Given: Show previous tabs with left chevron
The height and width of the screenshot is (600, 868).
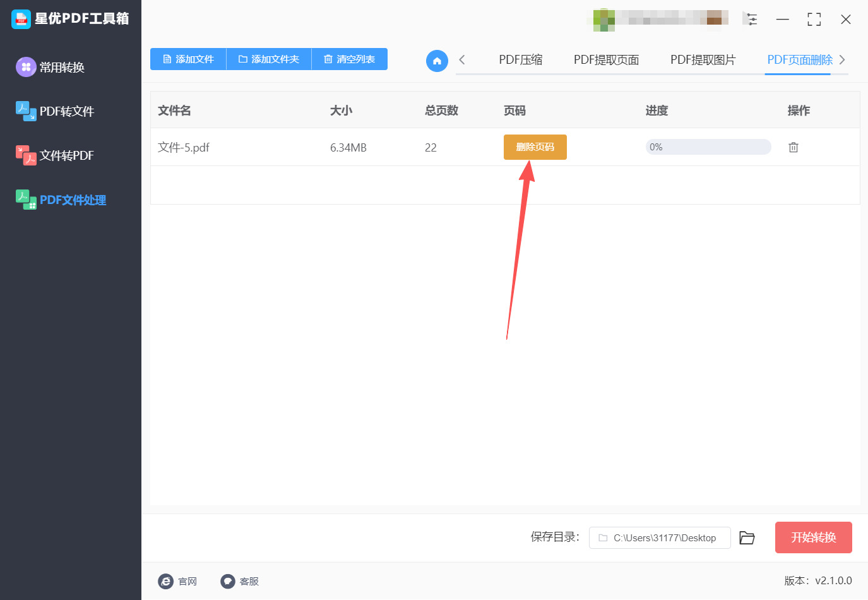Looking at the screenshot, I should click(462, 60).
